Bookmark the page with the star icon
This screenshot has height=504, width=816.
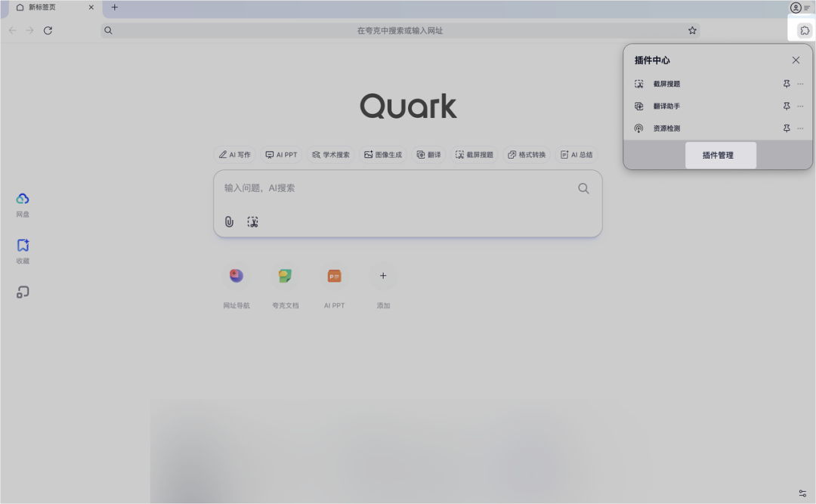coord(692,30)
